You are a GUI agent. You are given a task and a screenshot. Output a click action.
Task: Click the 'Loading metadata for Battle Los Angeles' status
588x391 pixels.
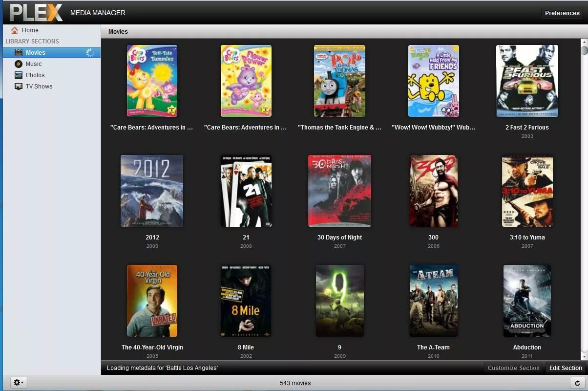(x=162, y=368)
